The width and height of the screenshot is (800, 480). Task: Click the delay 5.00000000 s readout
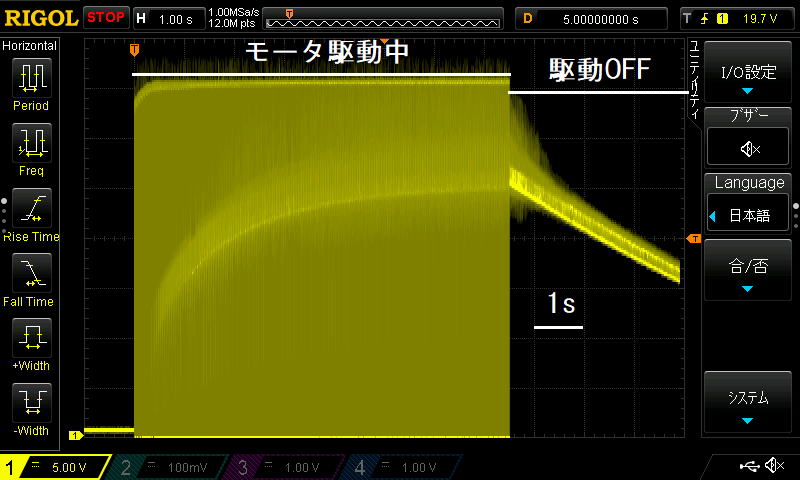tap(601, 19)
